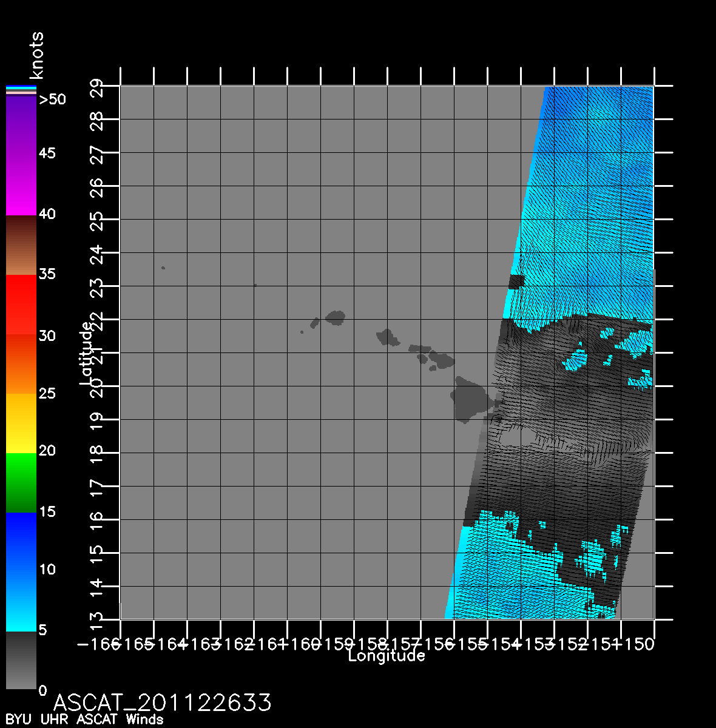Click the blue 5-15 knots color band
Image resolution: width=716 pixels, height=728 pixels.
pos(21,571)
